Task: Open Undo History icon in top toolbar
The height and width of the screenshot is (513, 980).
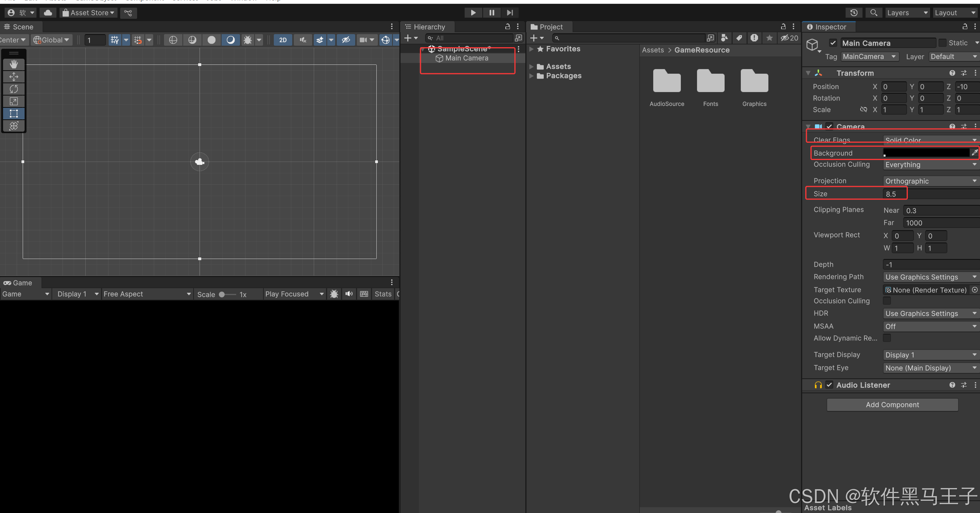Action: click(x=854, y=13)
